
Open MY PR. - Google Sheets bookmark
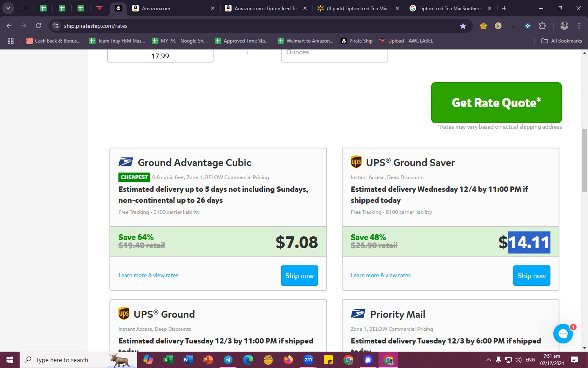pos(179,41)
